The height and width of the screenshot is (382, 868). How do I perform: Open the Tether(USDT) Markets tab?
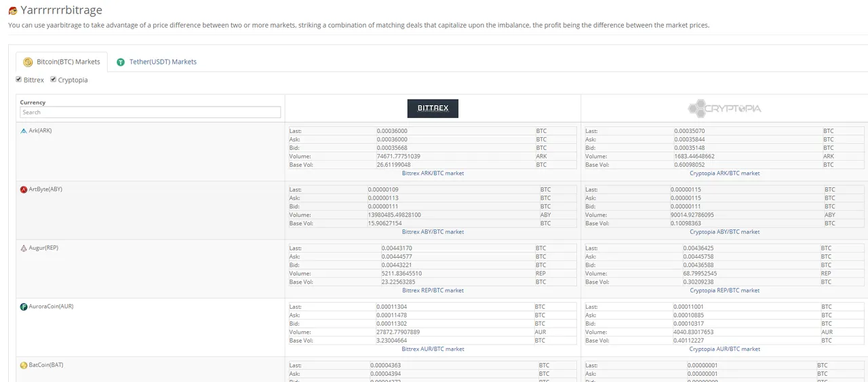(x=157, y=62)
